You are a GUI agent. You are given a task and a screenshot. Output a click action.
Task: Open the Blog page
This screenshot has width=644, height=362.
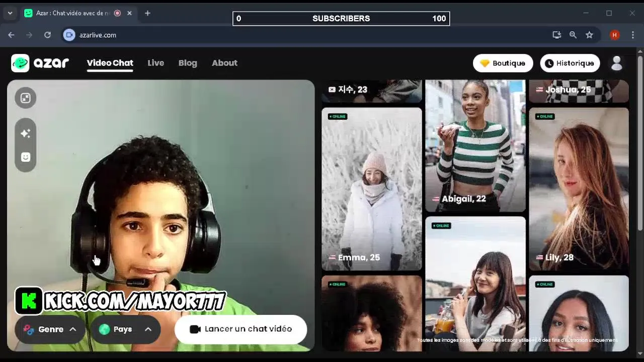click(188, 63)
